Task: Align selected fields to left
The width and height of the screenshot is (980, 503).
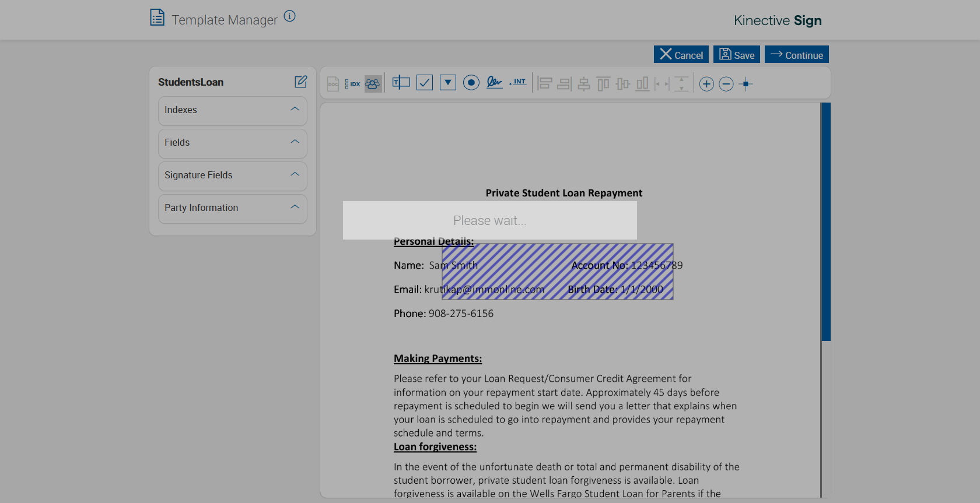Action: click(x=545, y=84)
